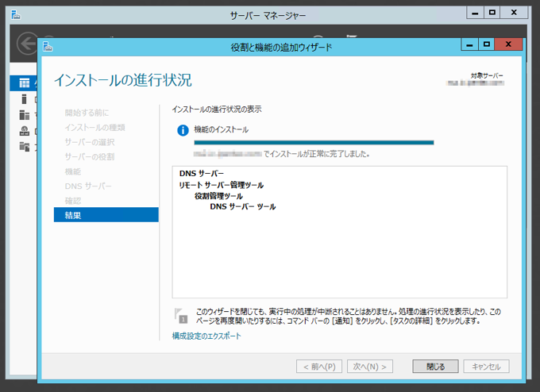This screenshot has width=540, height=392.
Task: Select the DNS サーバー step in the wizard sidebar
Action: (x=88, y=186)
